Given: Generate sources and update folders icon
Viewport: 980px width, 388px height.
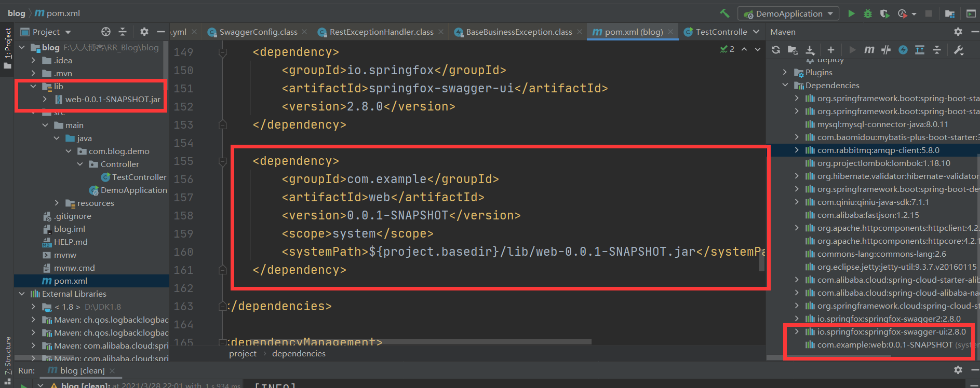Looking at the screenshot, I should [x=793, y=50].
